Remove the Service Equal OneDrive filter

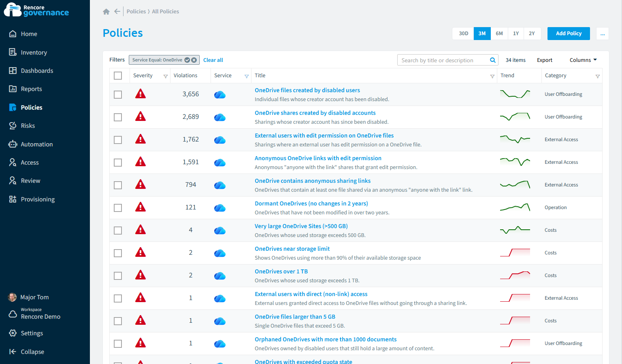click(x=194, y=60)
